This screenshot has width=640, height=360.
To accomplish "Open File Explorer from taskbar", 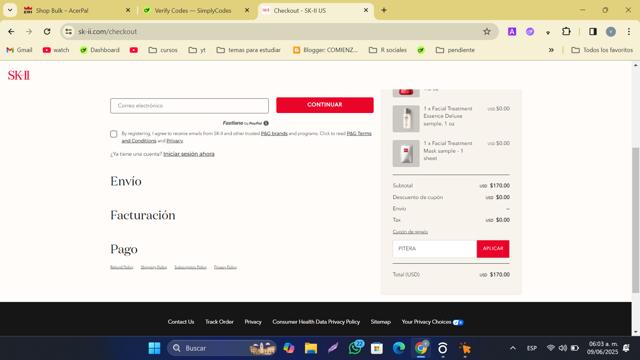I will (311, 348).
